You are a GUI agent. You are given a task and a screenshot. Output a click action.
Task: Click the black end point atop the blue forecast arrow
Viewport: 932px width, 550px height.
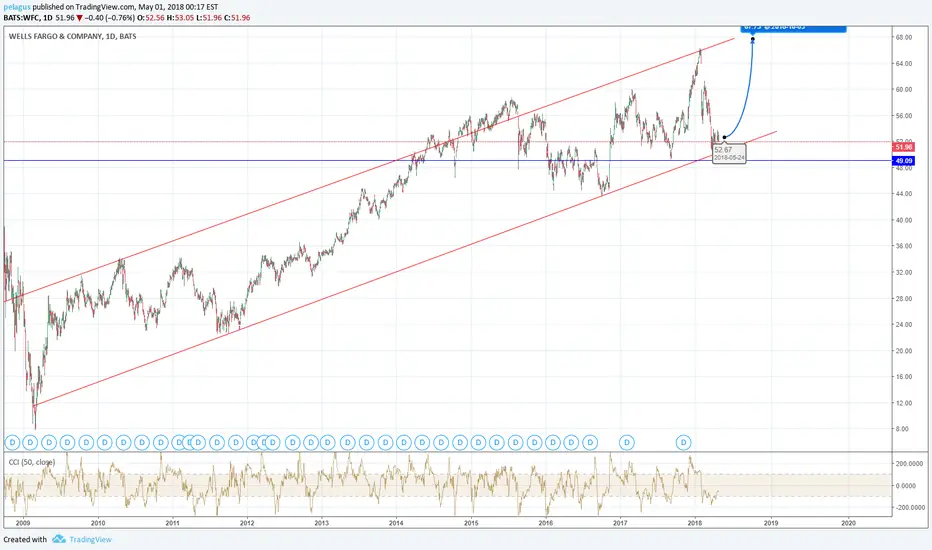pyautogui.click(x=753, y=40)
